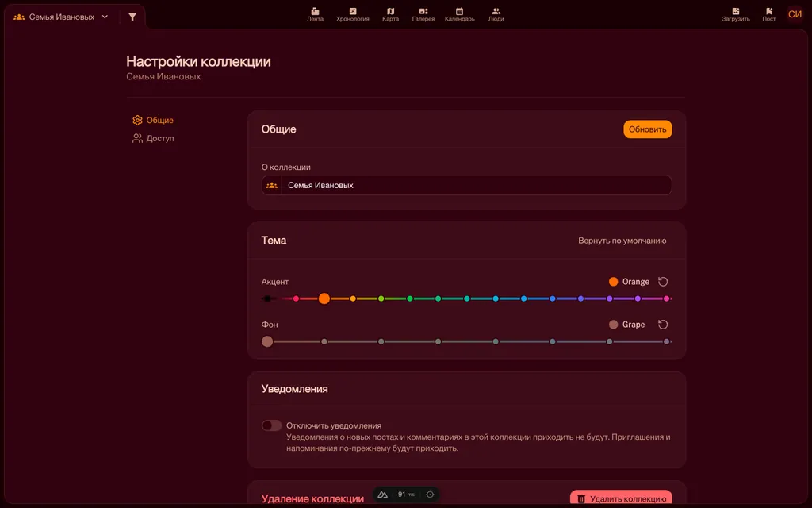Open the filter funnel icon
812x508 pixels.
(x=132, y=17)
